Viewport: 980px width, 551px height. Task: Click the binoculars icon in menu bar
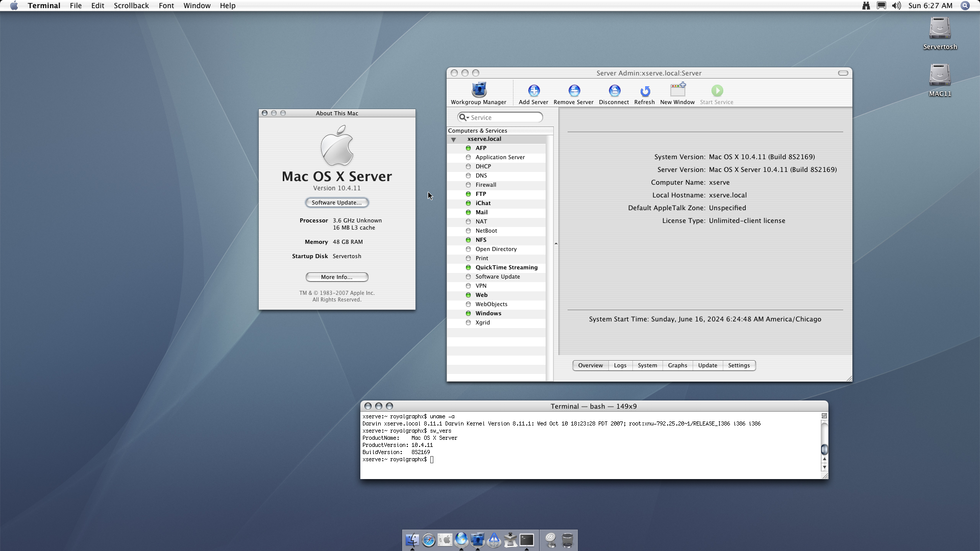point(866,6)
